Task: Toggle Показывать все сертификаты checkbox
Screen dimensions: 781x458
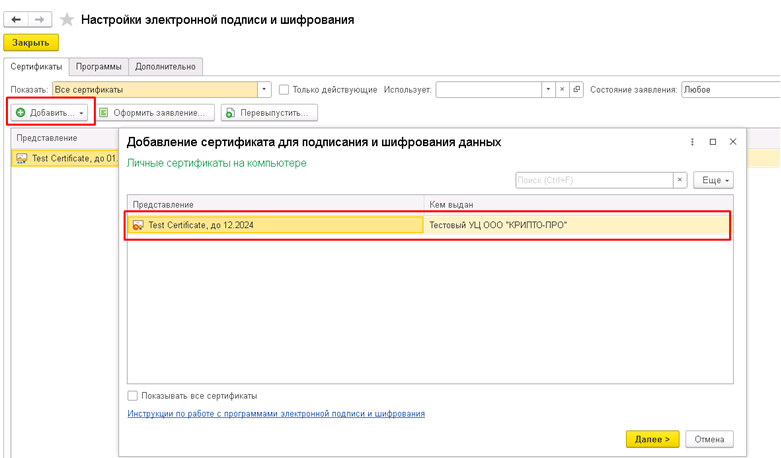Action: click(133, 395)
